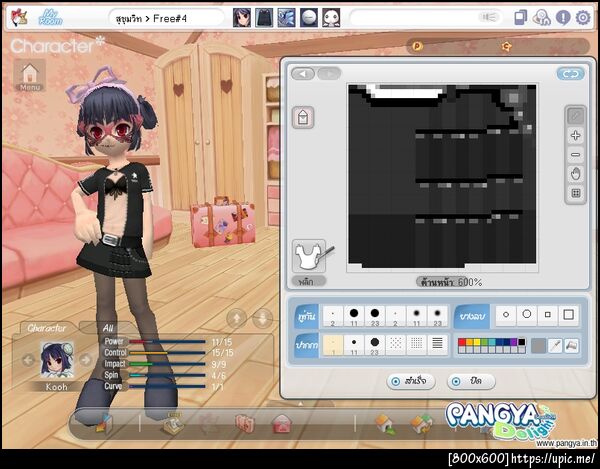600x469 pixels.
Task: Toggle the grid display tool
Action: coord(576,193)
